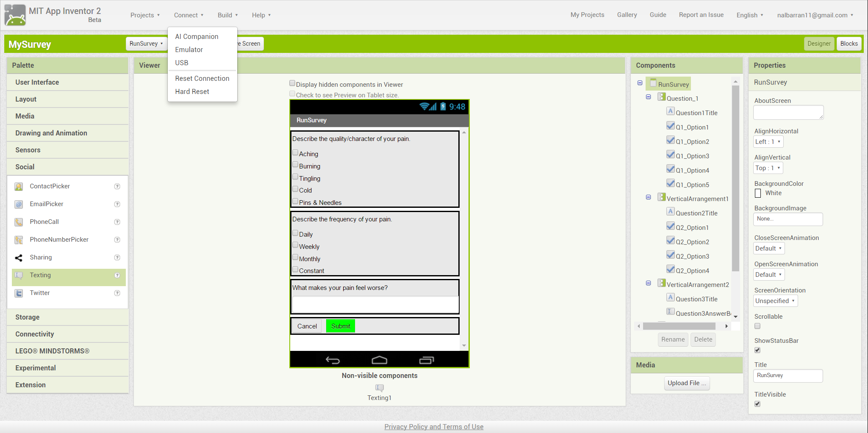Screen dimensions: 868x433
Task: Select the PhoneCall component icon
Action: pyautogui.click(x=19, y=222)
